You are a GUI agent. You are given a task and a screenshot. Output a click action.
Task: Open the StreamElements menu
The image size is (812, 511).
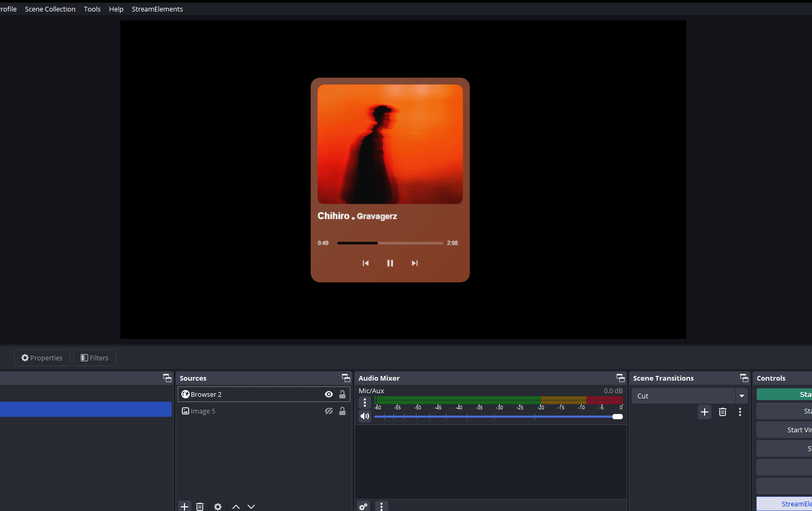click(x=157, y=9)
